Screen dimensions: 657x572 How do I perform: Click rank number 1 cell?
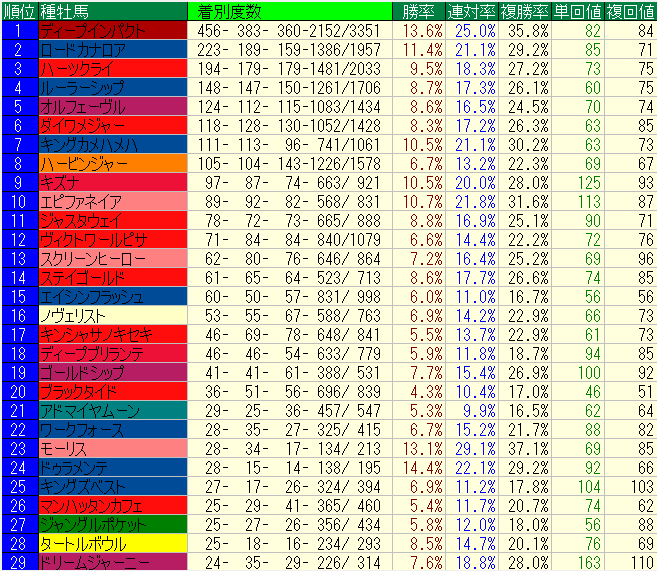19,31
